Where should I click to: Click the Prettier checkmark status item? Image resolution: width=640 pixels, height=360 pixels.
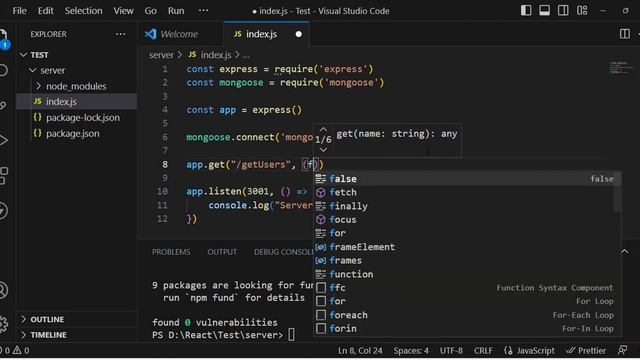[586, 351]
